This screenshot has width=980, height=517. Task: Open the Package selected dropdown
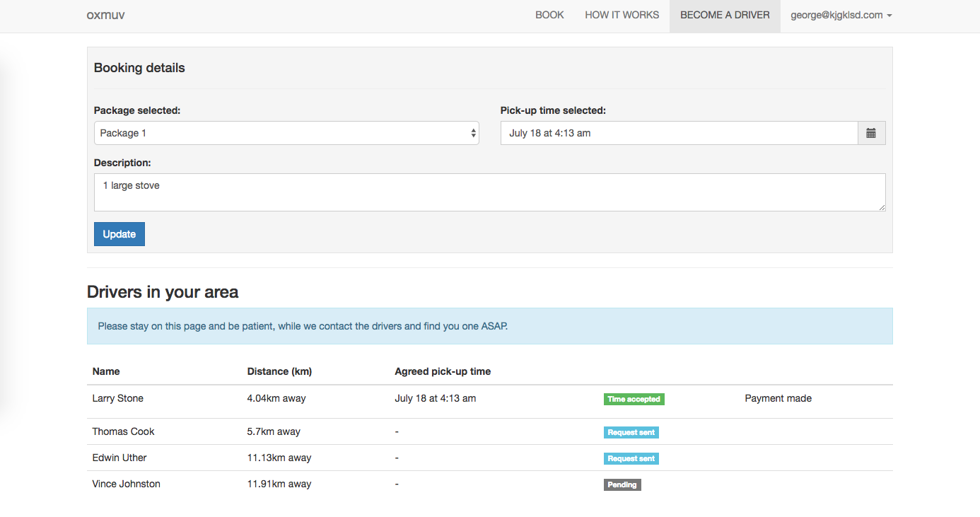click(x=286, y=133)
